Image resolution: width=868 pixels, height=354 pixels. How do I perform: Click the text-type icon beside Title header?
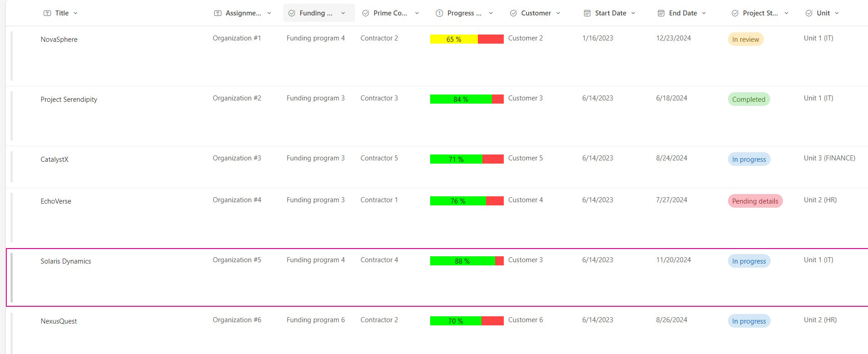(x=47, y=13)
